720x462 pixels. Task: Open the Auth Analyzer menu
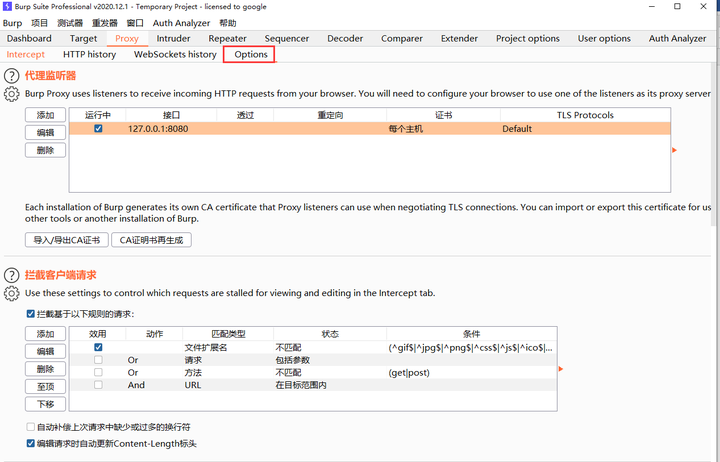coord(181,23)
